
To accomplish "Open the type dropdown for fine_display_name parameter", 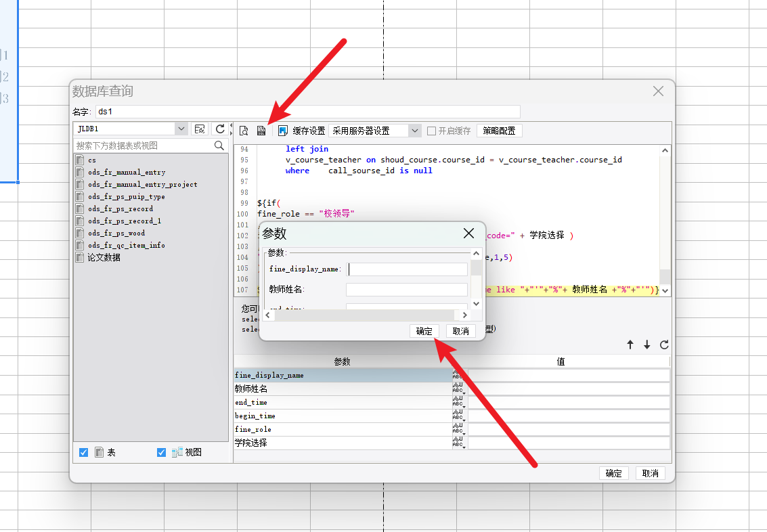I will 458,375.
